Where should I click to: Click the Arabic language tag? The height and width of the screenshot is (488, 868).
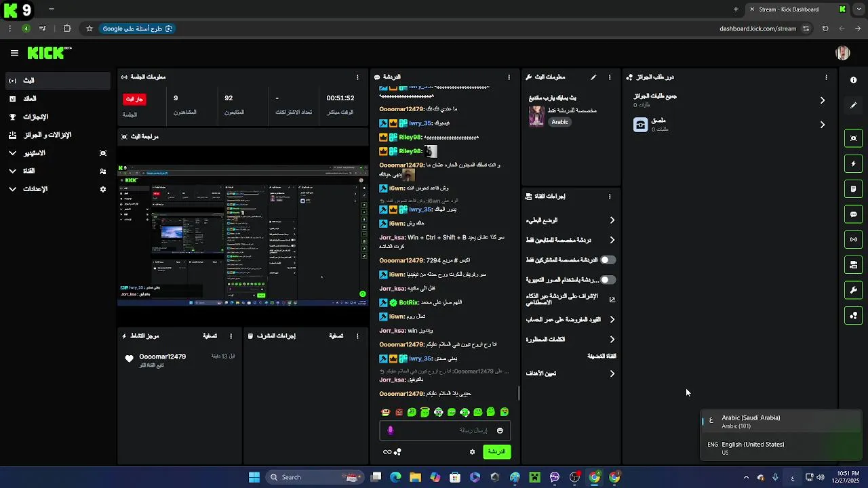pos(560,123)
